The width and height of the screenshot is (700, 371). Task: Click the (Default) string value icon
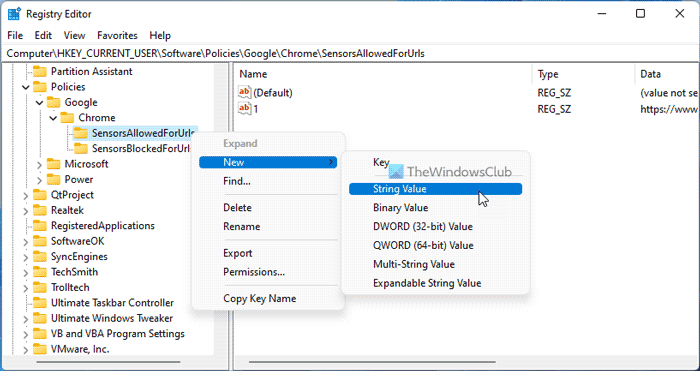click(245, 93)
